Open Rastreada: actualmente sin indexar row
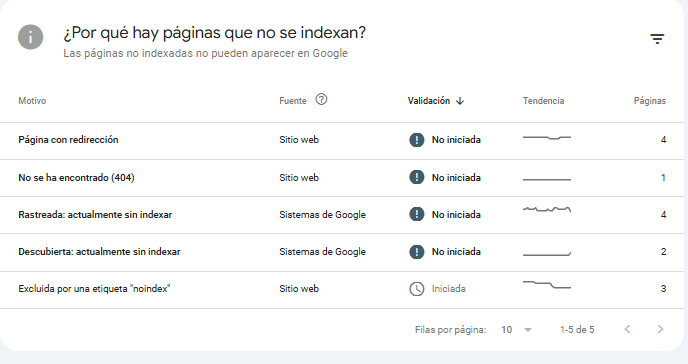 click(x=342, y=215)
